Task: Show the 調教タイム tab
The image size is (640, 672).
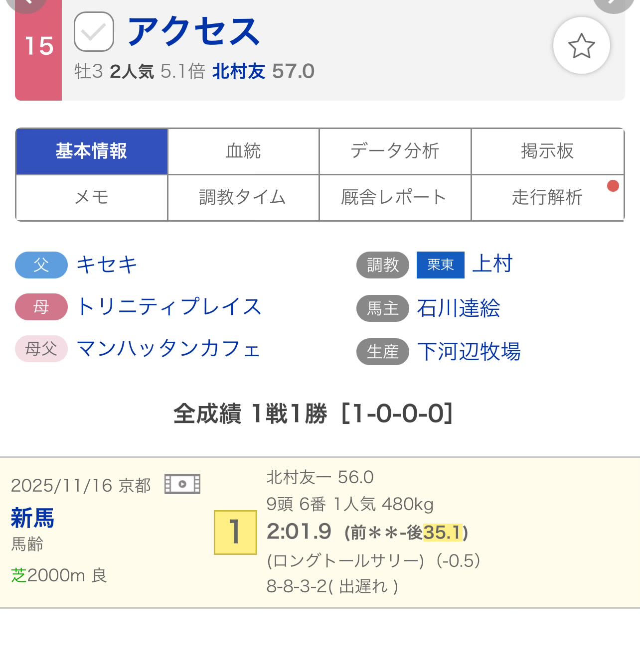Action: tap(243, 197)
